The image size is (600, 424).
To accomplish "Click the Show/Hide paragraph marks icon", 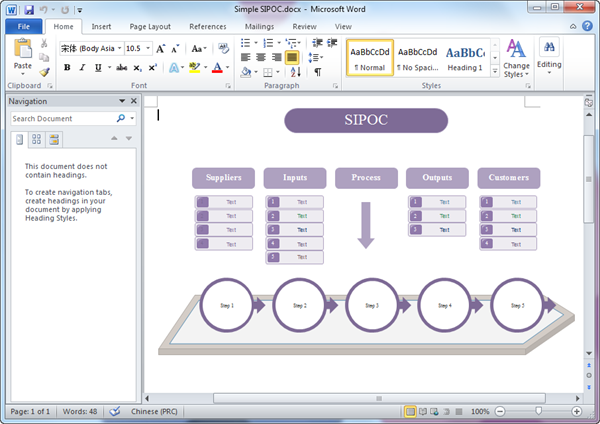I will tap(318, 72).
